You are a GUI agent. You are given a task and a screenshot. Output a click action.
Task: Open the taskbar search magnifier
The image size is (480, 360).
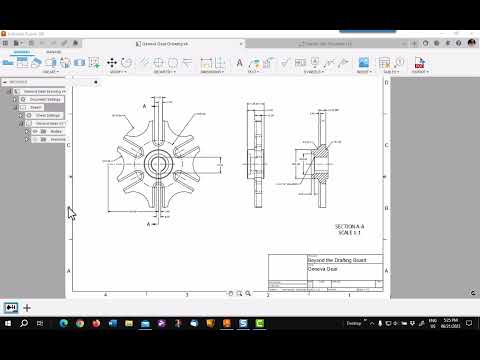[x=24, y=323]
